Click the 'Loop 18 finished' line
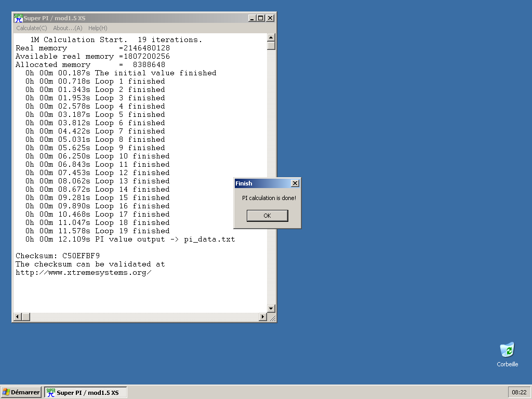This screenshot has width=532, height=399. [x=97, y=222]
